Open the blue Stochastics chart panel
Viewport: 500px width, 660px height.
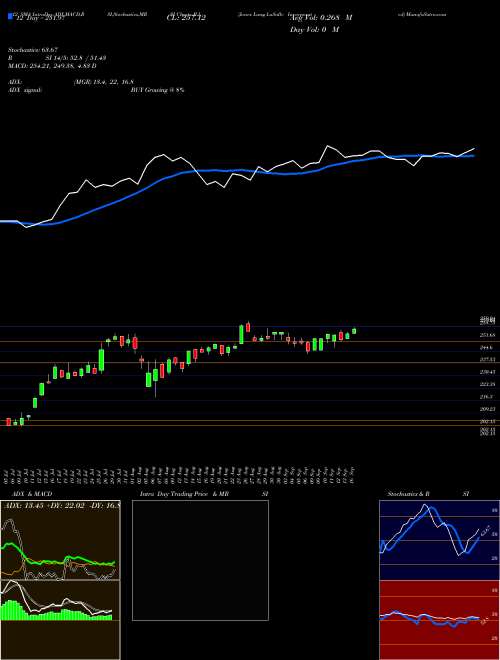click(439, 540)
